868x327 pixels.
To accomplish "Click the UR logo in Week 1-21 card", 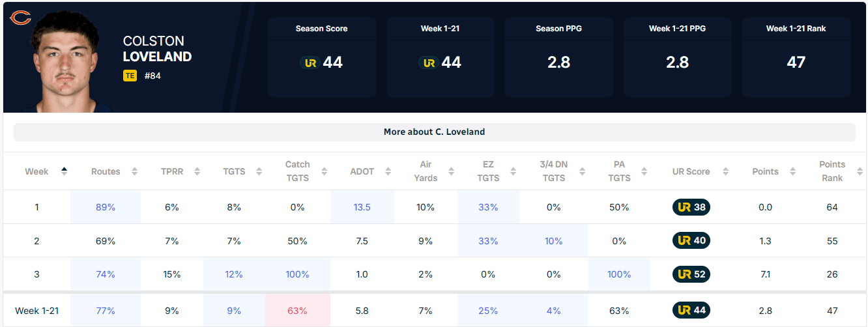I will (427, 63).
